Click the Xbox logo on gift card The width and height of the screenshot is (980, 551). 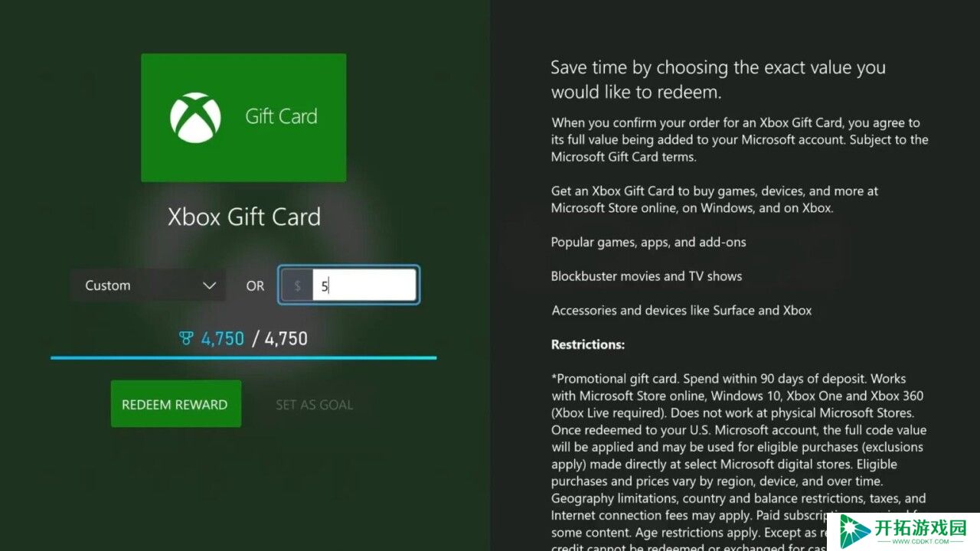click(x=195, y=118)
